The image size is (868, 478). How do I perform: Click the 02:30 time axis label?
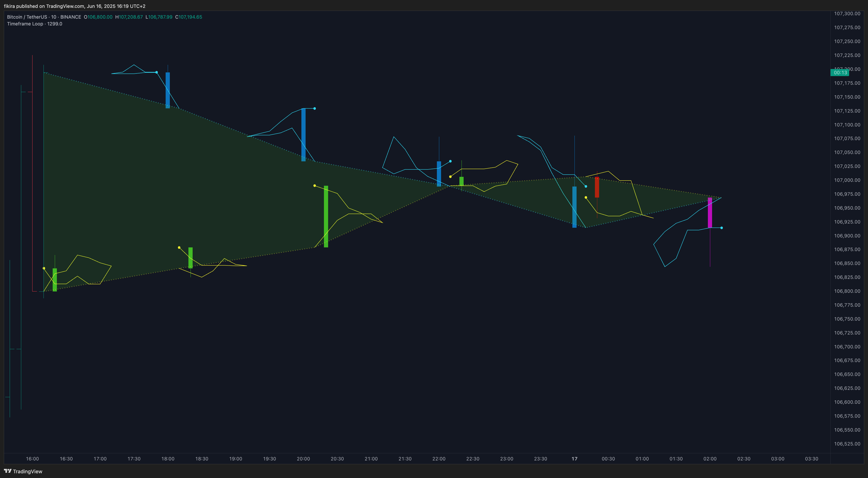[744, 459]
